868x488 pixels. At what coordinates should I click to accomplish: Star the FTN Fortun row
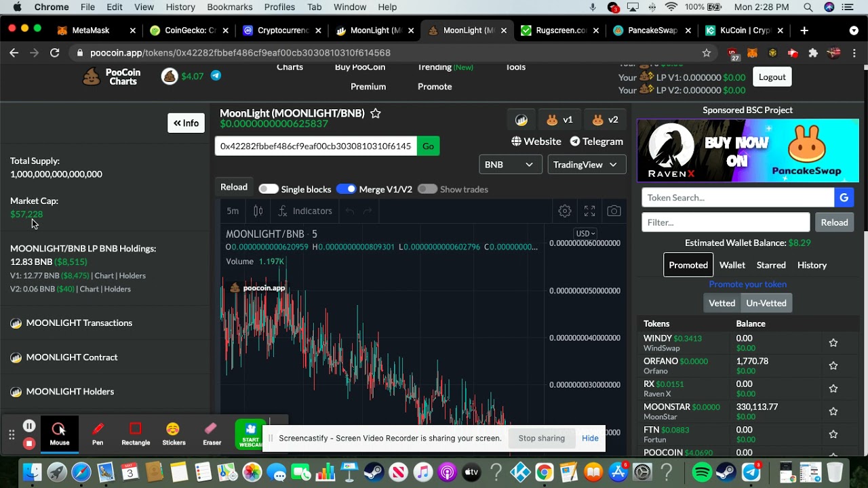833,434
